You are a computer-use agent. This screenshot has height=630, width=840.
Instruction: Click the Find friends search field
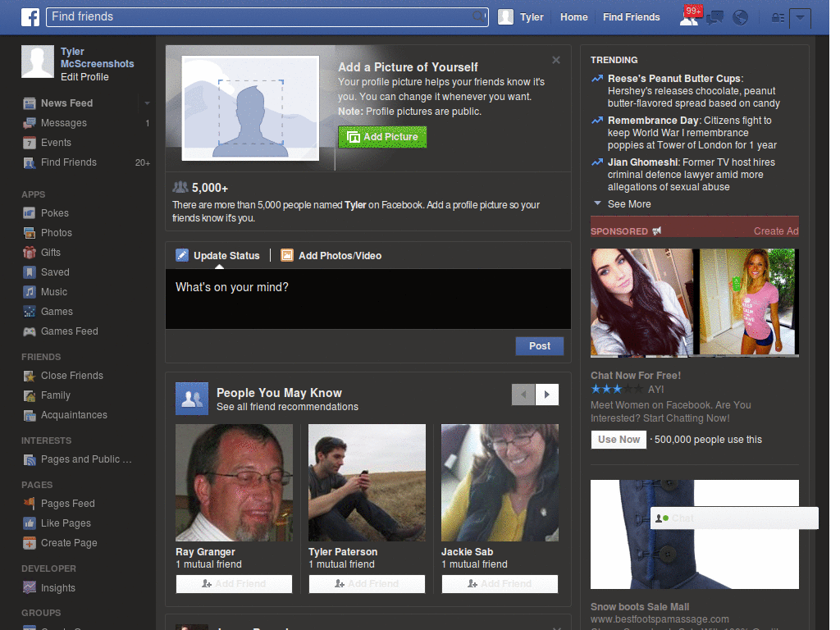coord(267,16)
